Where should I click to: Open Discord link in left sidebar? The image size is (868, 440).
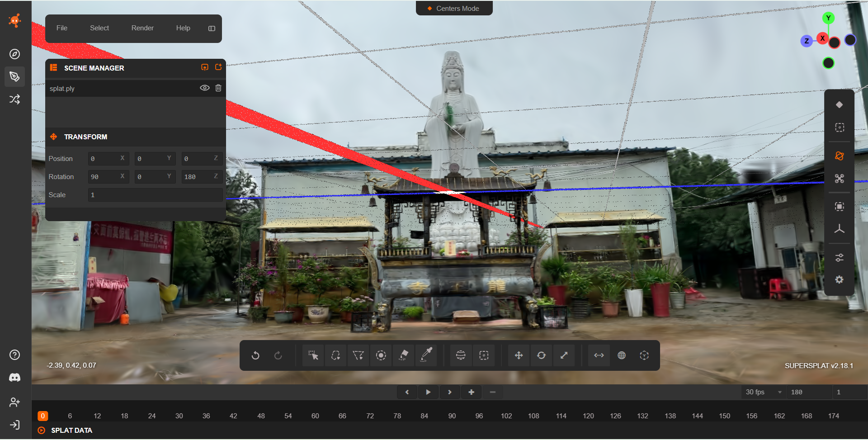14,378
